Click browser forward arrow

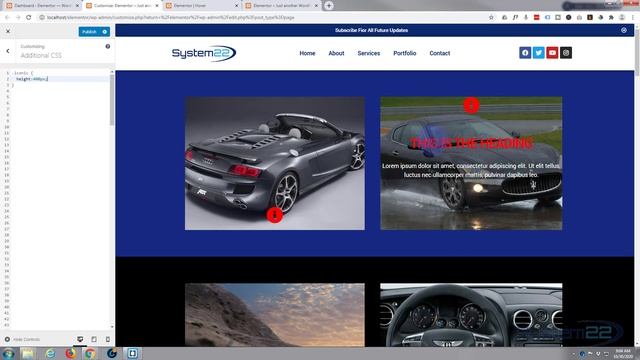tap(18, 18)
